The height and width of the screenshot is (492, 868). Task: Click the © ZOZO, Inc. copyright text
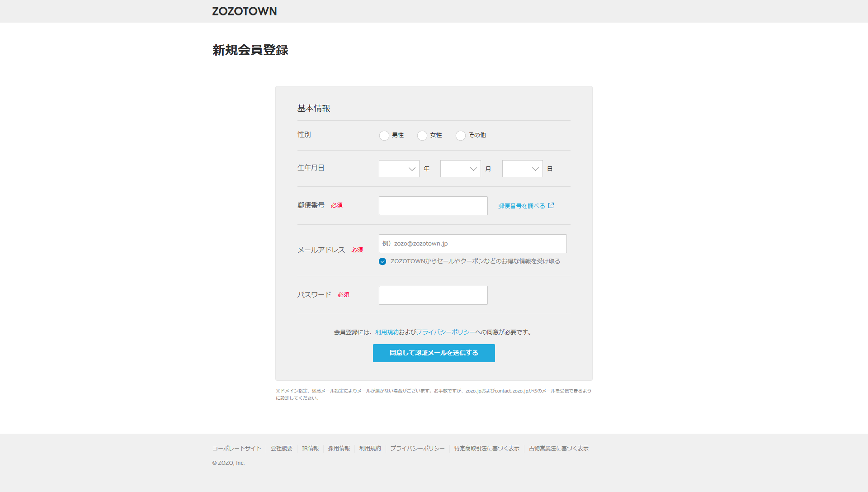click(x=229, y=463)
